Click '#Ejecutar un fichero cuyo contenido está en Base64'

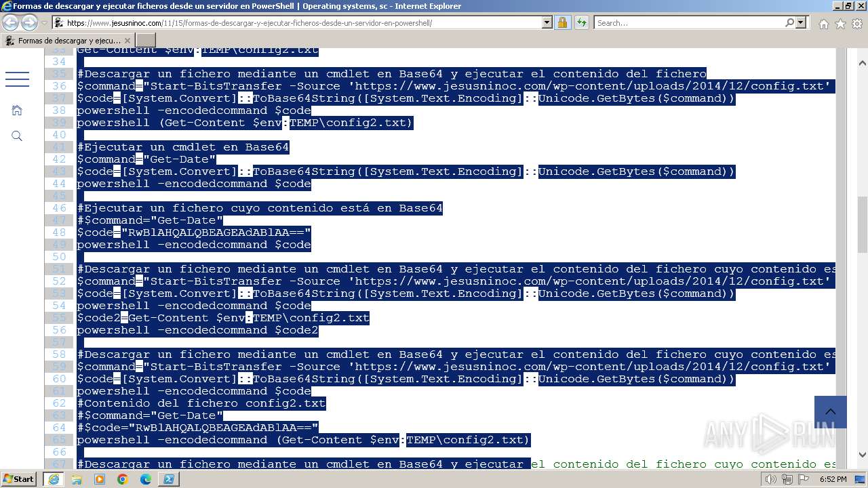[260, 208]
